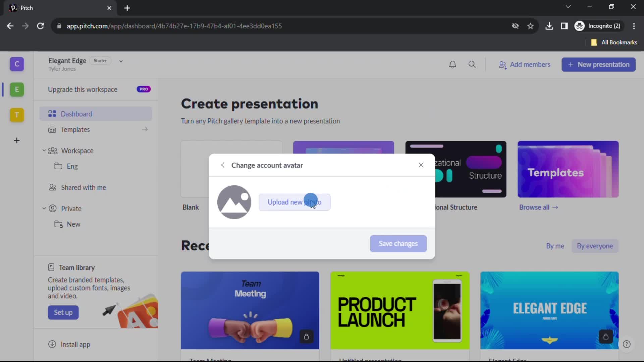Click the back arrow in avatar dialog
644x362 pixels.
click(x=223, y=165)
